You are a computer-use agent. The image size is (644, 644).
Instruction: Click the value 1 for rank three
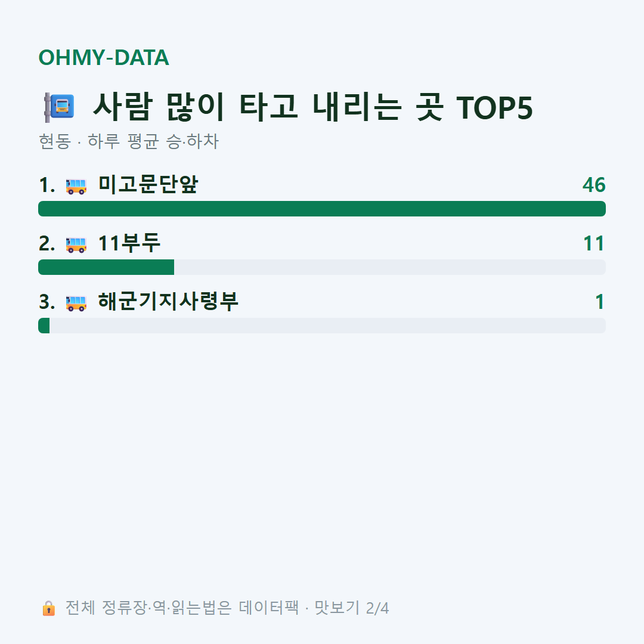coord(600,302)
